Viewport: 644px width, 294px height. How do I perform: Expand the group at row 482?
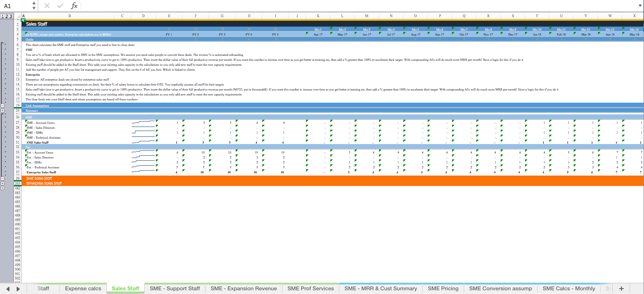pyautogui.click(x=3, y=188)
